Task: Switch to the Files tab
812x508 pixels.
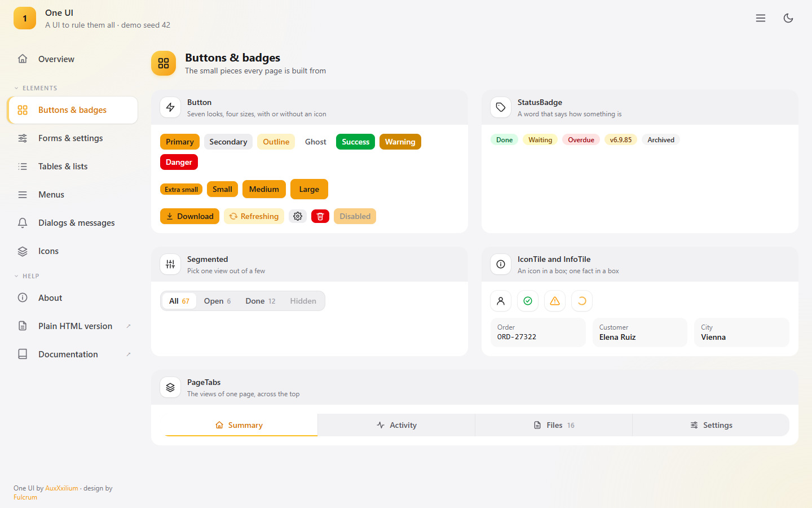Action: point(554,425)
